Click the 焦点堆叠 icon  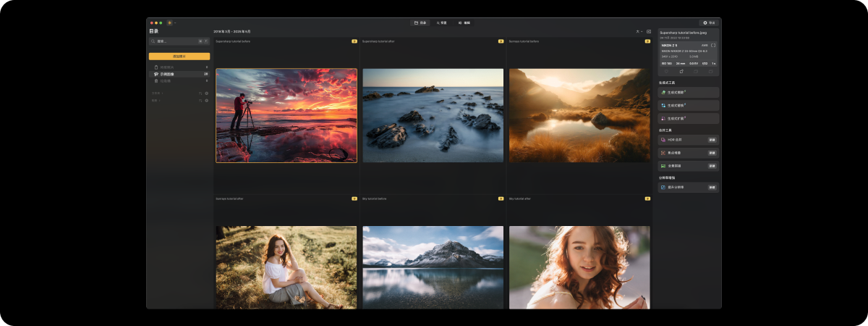[663, 153]
